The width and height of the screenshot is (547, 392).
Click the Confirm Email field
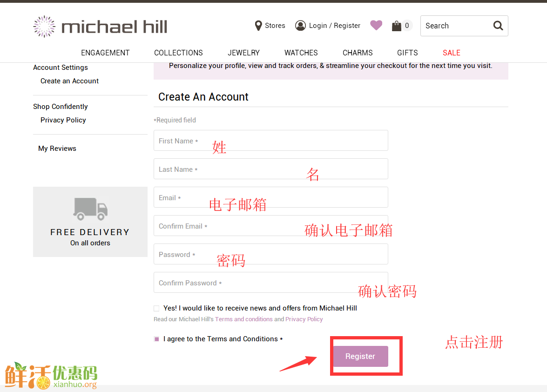271,226
